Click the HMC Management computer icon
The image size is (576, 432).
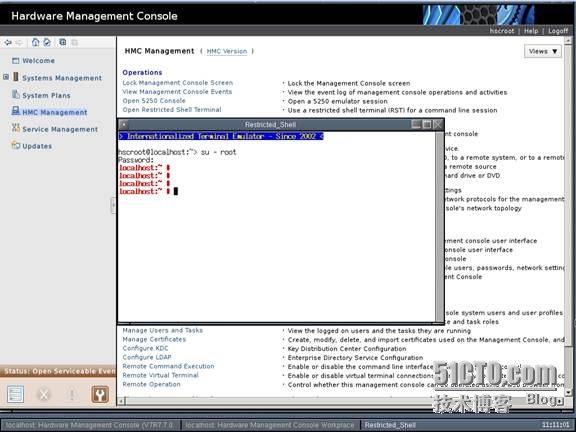point(16,111)
